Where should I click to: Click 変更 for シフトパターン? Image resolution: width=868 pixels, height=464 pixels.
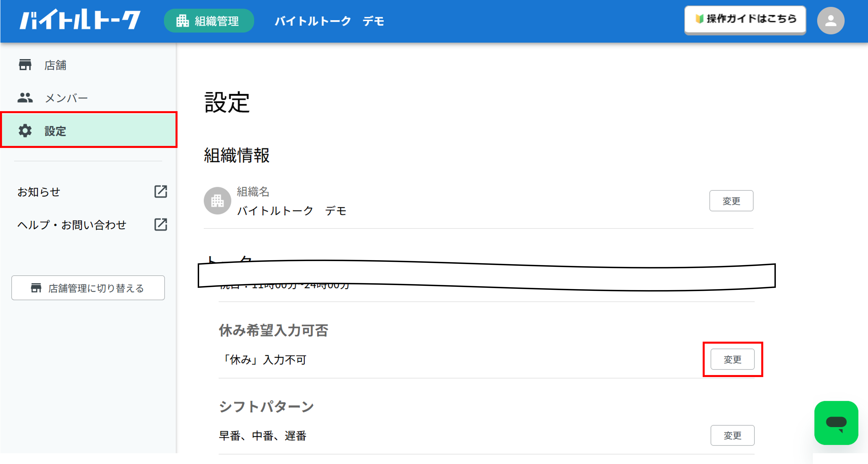click(x=732, y=435)
